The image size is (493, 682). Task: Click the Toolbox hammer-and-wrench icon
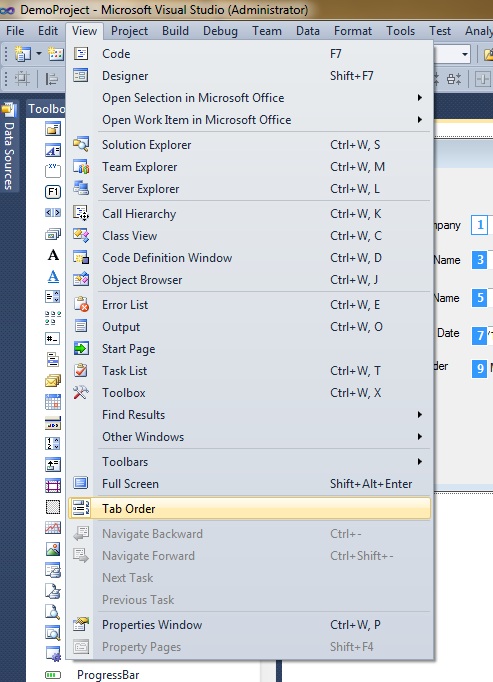81,393
